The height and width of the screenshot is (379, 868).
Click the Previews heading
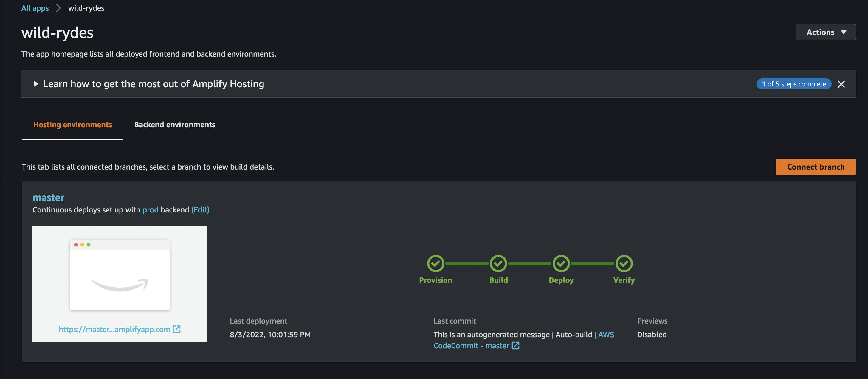652,321
